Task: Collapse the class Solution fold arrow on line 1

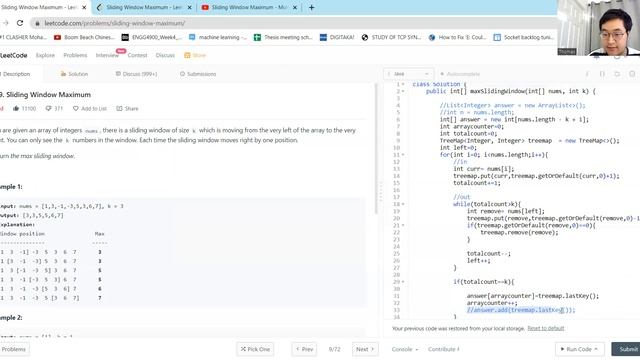Action: point(403,84)
